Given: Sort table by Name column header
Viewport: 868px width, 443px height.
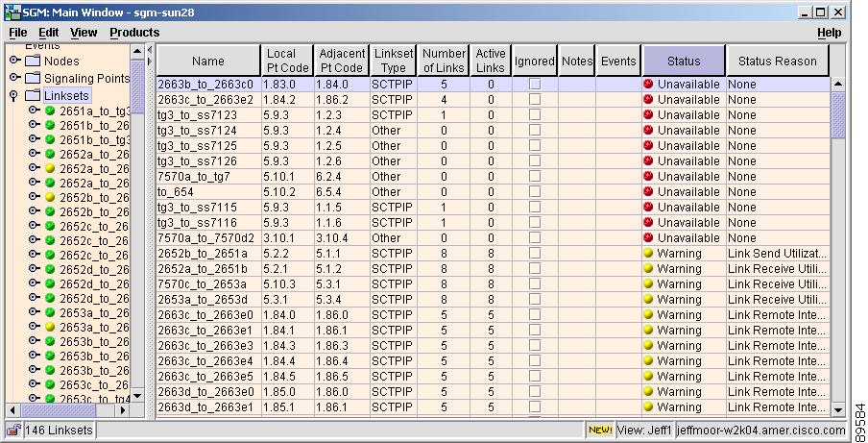Looking at the screenshot, I should click(208, 61).
